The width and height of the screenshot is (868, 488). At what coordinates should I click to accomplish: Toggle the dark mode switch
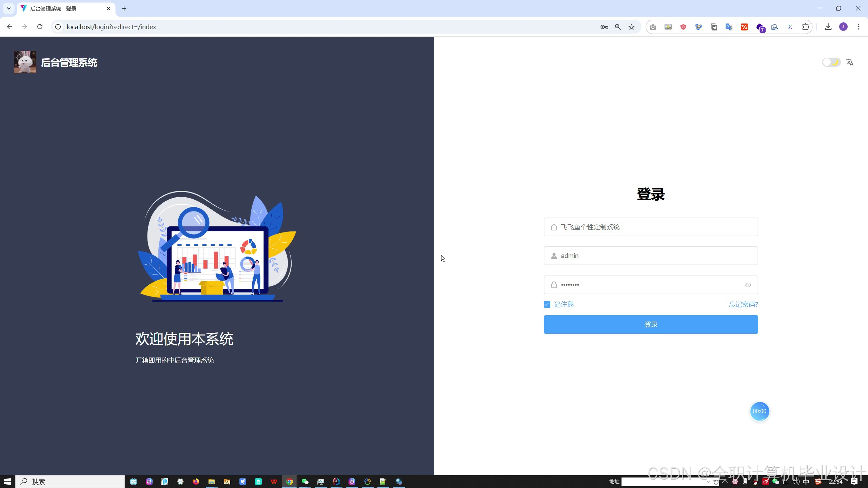831,62
